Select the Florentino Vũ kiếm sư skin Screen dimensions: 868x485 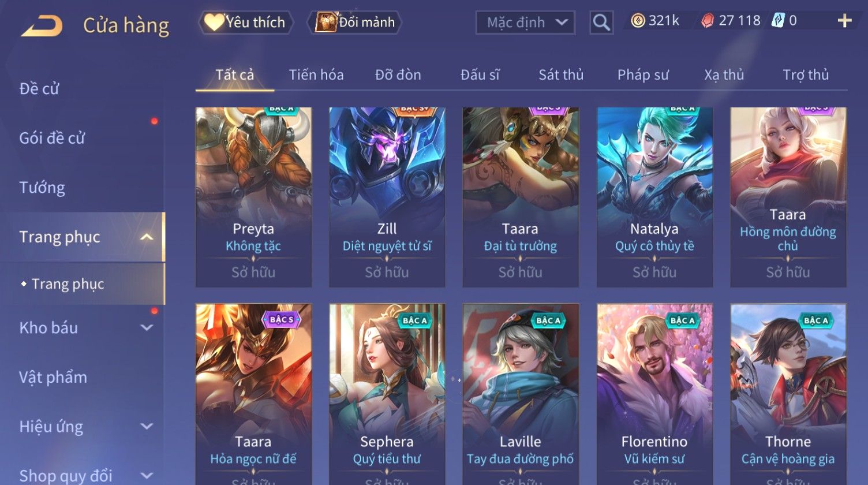[x=654, y=394]
